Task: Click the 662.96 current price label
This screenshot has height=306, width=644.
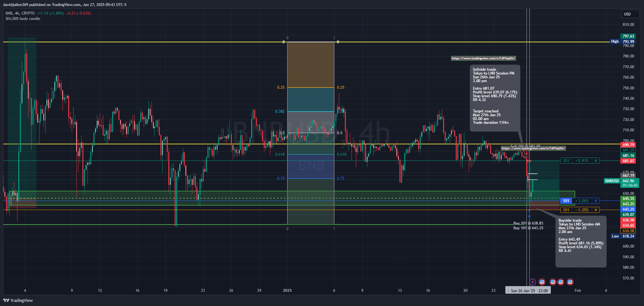Action: point(629,181)
